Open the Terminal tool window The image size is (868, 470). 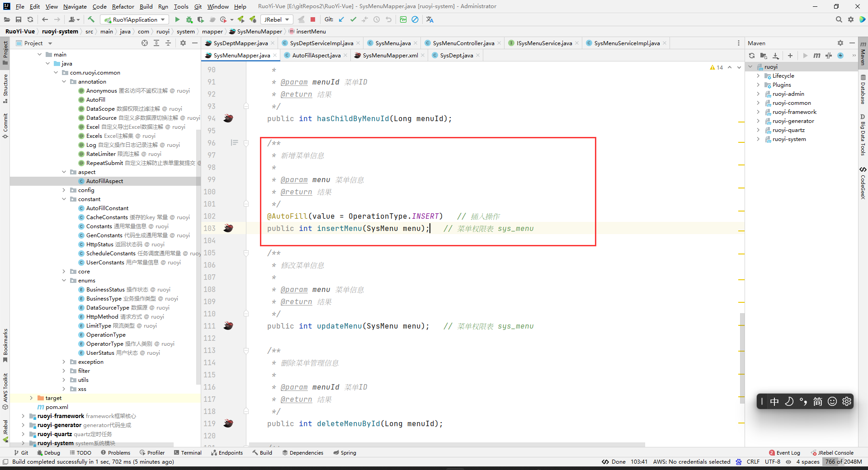click(187, 452)
